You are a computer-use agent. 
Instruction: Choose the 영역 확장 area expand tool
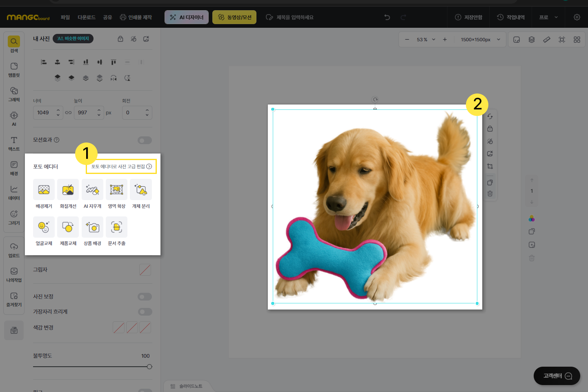pyautogui.click(x=116, y=190)
